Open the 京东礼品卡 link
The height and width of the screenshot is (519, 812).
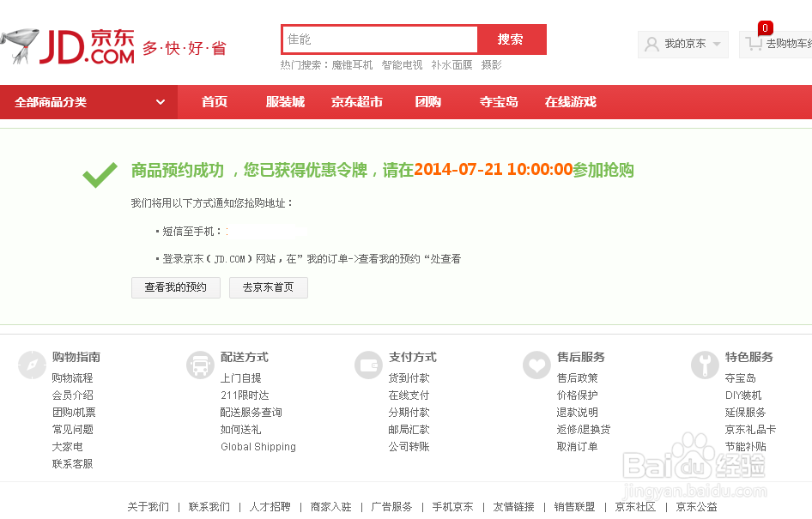(751, 430)
